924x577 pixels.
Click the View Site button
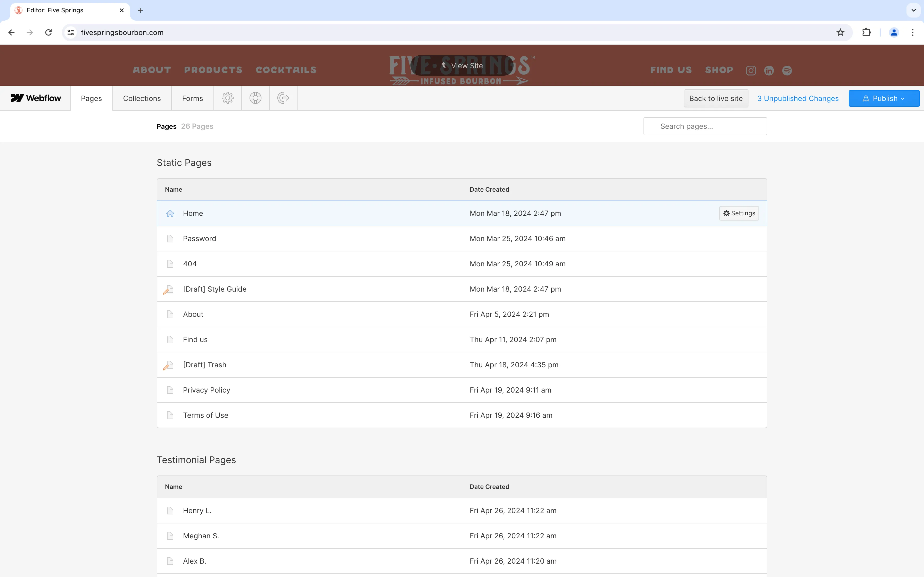[462, 65]
